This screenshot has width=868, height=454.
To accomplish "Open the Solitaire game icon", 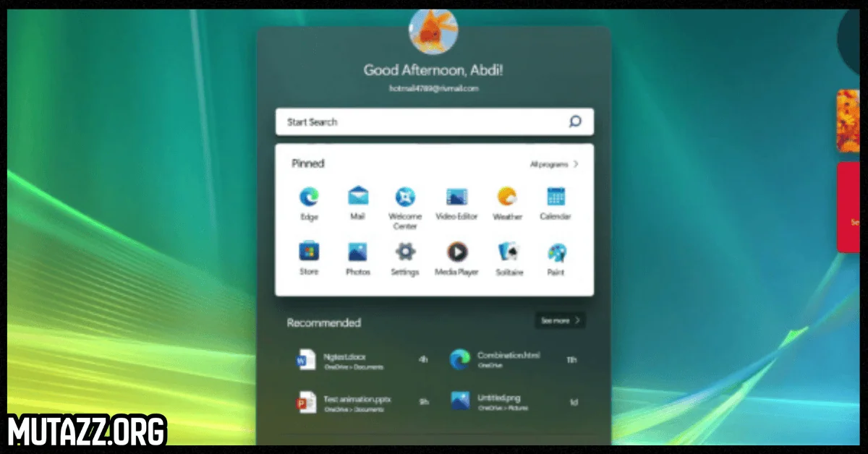I will pos(509,252).
